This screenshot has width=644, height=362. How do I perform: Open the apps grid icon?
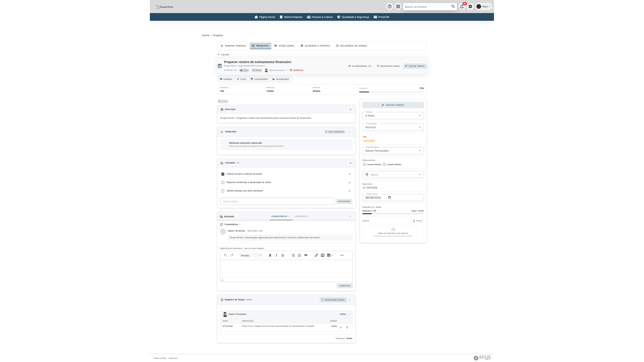(398, 6)
